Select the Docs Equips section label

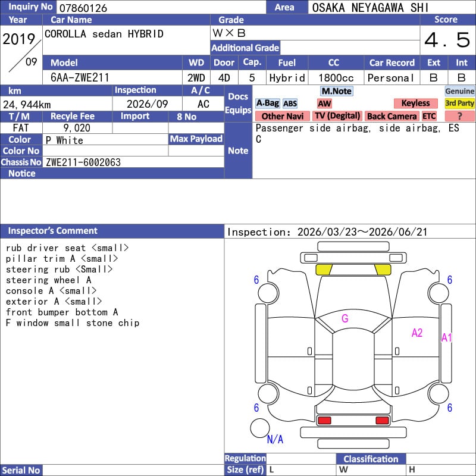(x=238, y=104)
